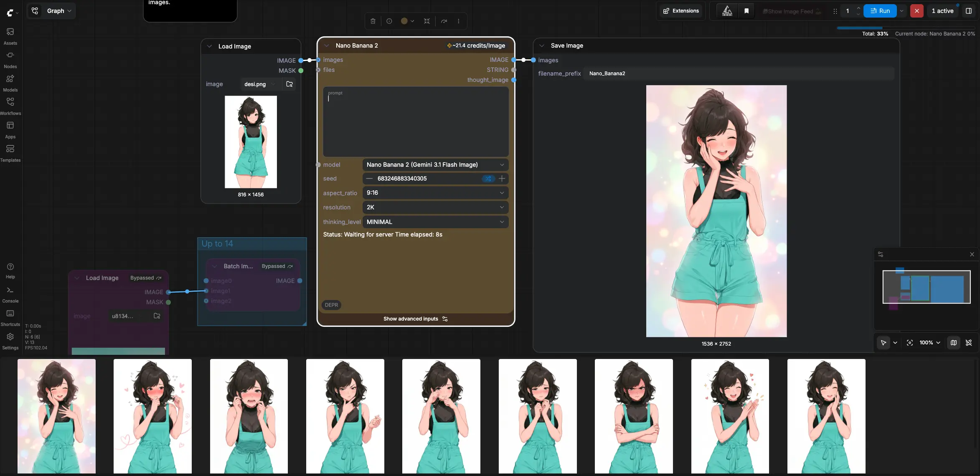The height and width of the screenshot is (476, 980).
Task: Collapse the Nano Banana 2 node
Action: (x=327, y=46)
